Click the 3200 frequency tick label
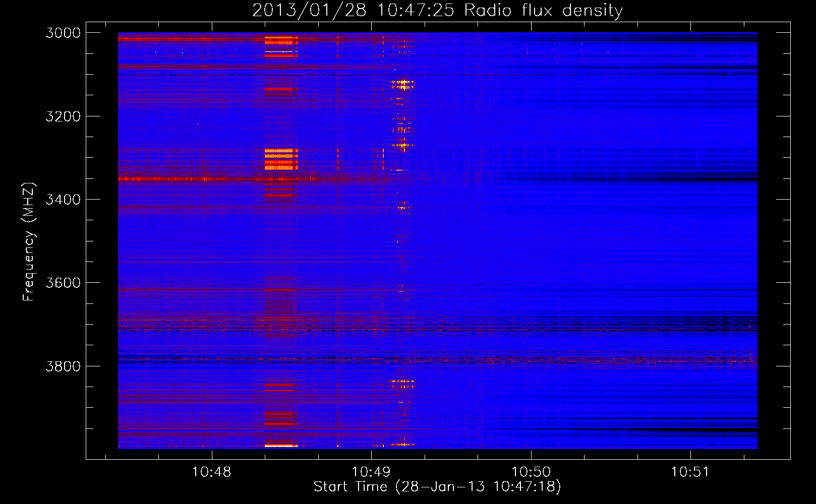 (63, 116)
